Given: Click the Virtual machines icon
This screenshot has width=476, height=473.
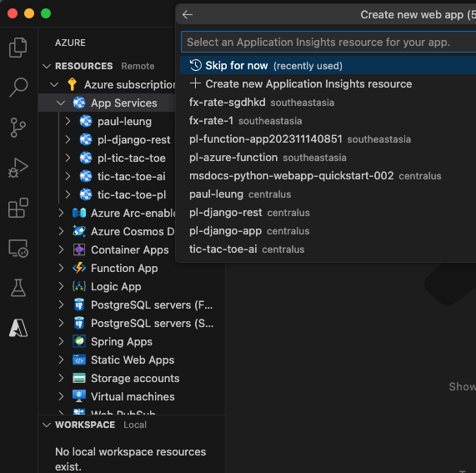Looking at the screenshot, I should click(79, 396).
